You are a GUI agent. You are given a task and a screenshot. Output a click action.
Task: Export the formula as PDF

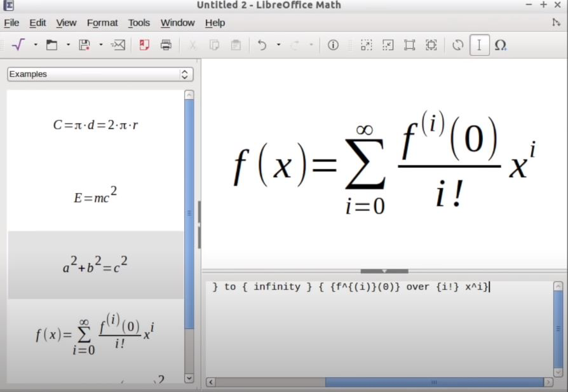(144, 44)
